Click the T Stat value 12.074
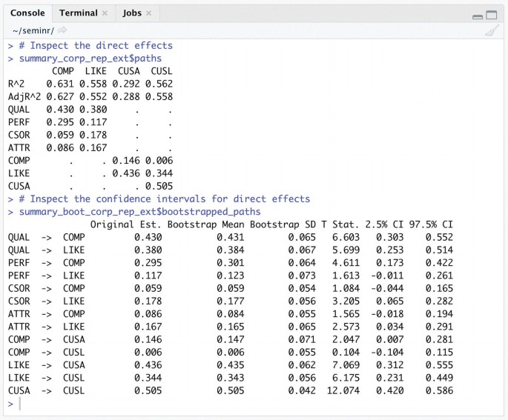 pos(343,390)
